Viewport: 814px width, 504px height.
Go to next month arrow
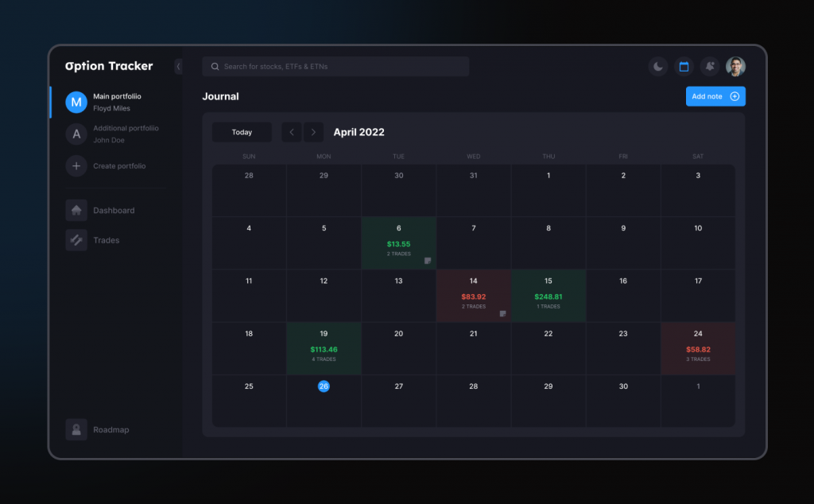[313, 132]
